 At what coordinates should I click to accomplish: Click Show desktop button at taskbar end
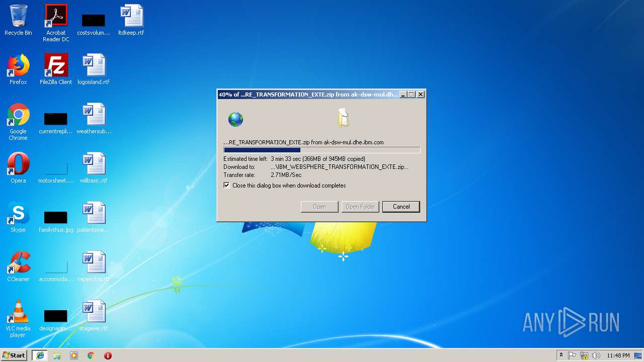(x=639, y=355)
